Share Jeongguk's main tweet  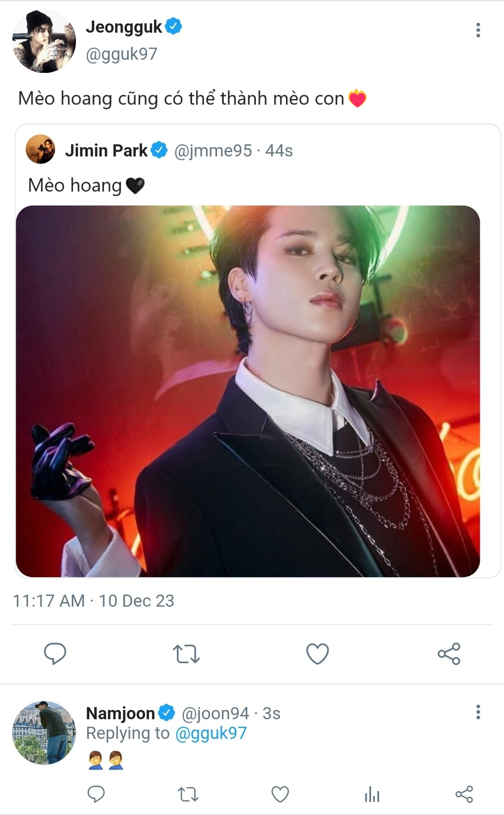[449, 653]
